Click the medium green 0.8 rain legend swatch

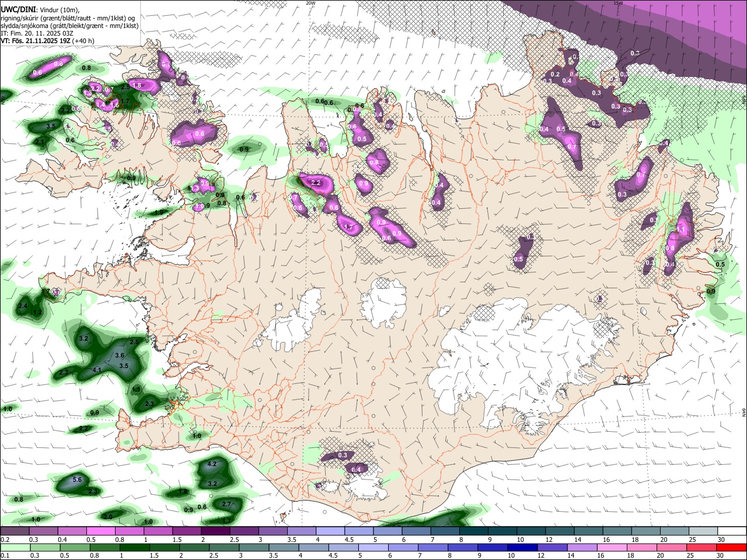[x=105, y=548]
